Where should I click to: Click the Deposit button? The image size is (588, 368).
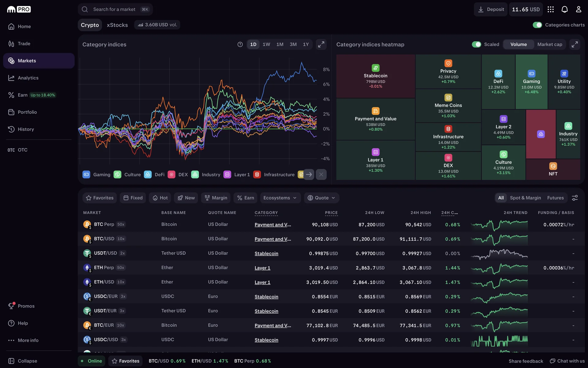pos(491,10)
